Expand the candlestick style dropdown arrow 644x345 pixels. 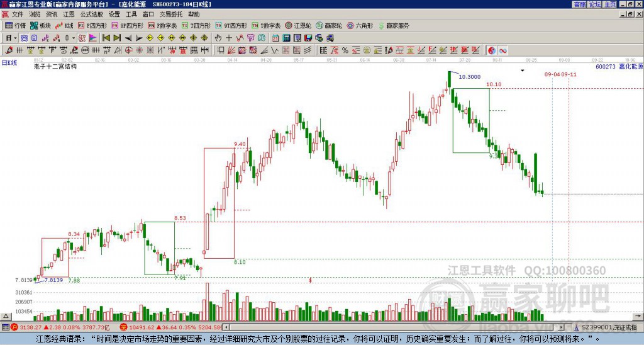tap(74, 38)
